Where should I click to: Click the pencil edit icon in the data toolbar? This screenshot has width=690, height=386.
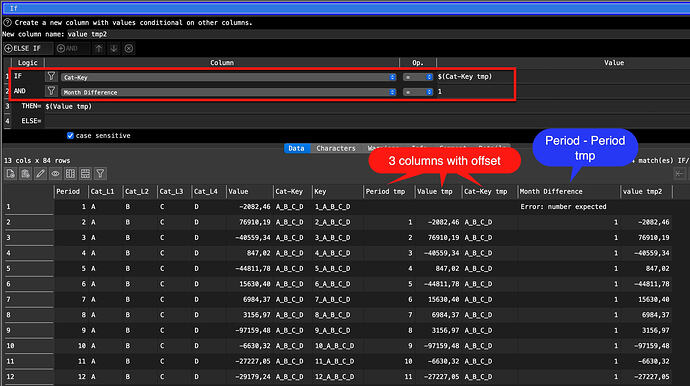pyautogui.click(x=40, y=174)
